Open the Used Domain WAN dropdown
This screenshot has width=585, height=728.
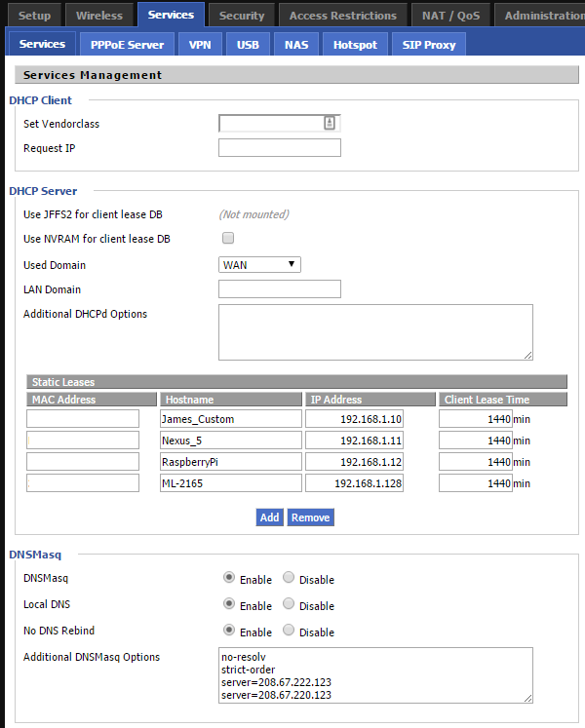pos(259,265)
